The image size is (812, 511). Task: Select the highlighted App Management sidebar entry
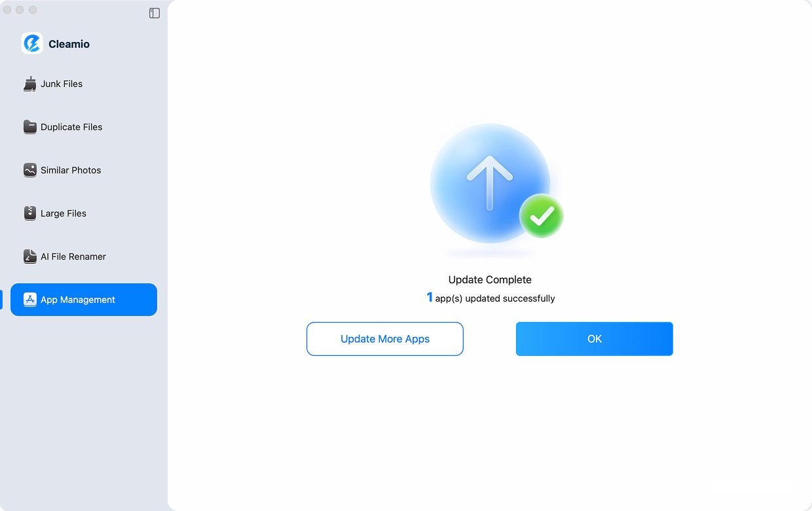click(84, 300)
